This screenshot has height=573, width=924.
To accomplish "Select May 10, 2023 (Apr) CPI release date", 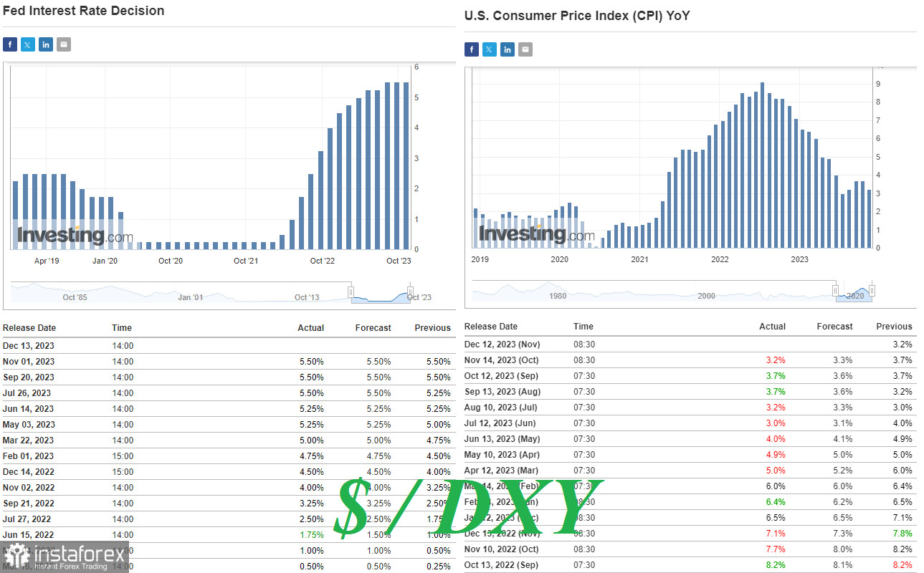I will [502, 455].
